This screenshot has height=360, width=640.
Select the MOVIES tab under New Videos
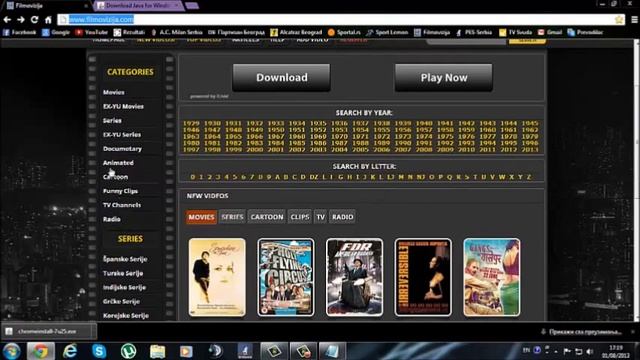coord(201,217)
